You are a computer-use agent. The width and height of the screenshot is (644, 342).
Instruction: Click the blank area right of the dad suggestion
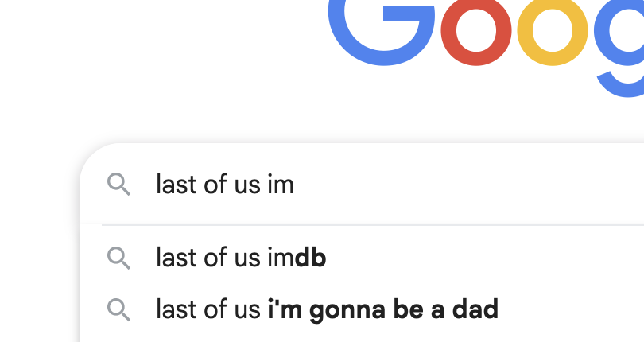coord(572,309)
